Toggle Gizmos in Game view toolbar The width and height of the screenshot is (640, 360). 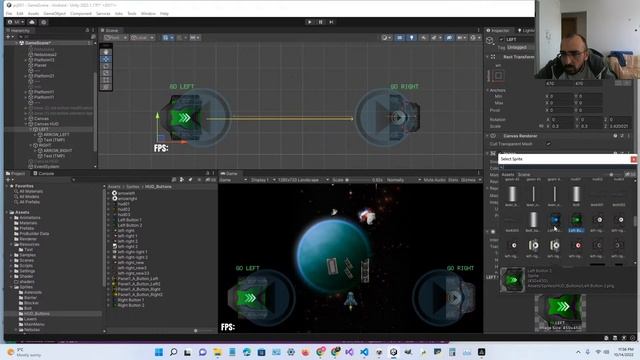[468, 180]
